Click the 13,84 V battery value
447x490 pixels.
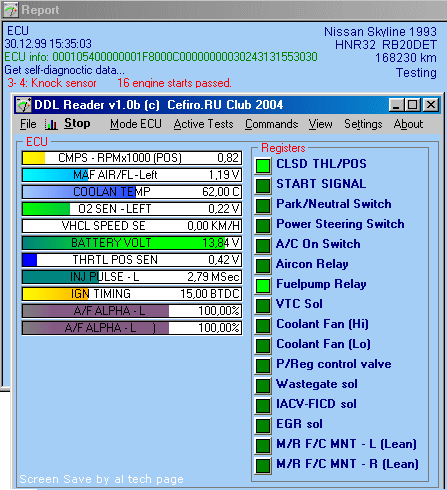pos(221,243)
